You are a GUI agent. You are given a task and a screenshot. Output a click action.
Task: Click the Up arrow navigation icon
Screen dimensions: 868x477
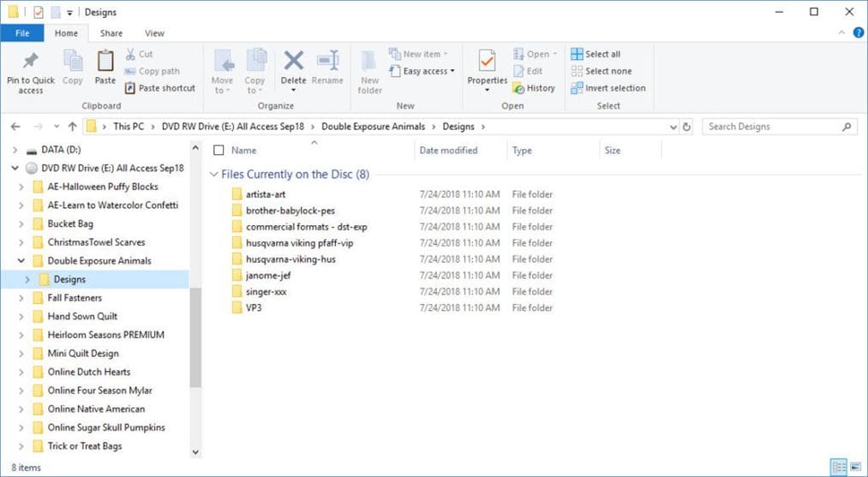[x=73, y=127]
